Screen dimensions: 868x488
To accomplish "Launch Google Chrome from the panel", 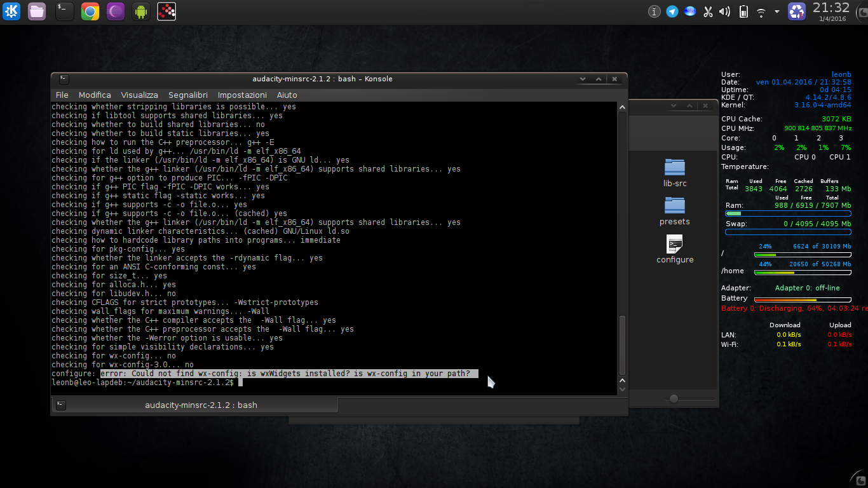I will pos(90,11).
